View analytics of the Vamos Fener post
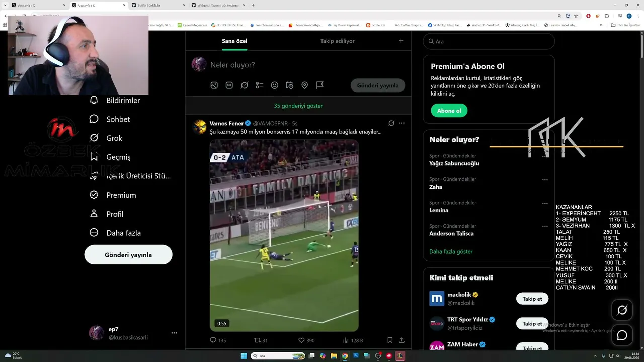The width and height of the screenshot is (644, 362). [x=353, y=340]
